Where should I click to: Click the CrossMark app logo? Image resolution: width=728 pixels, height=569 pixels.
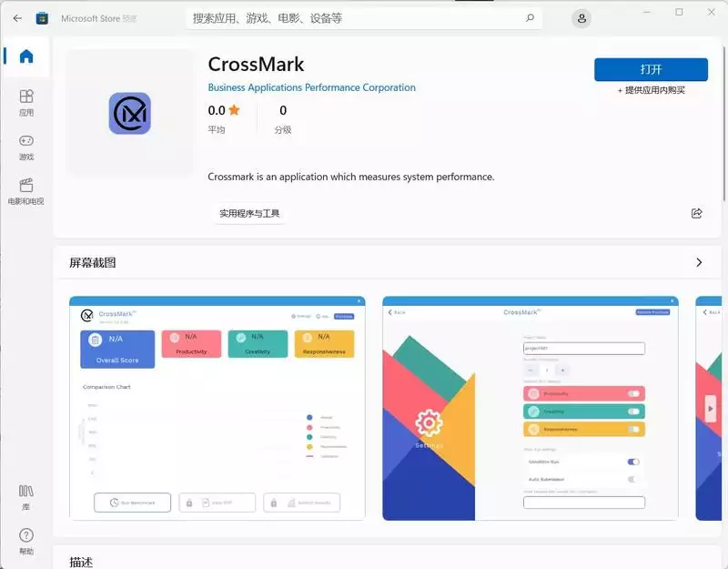tap(130, 113)
